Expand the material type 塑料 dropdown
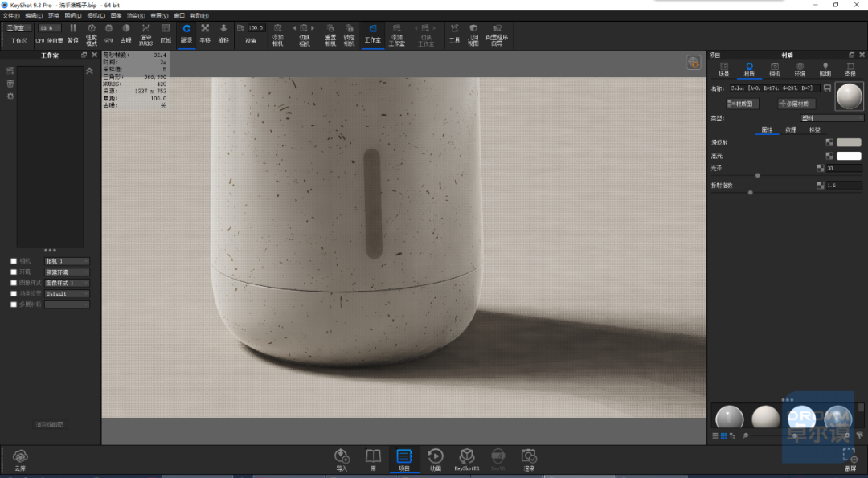 click(x=832, y=118)
